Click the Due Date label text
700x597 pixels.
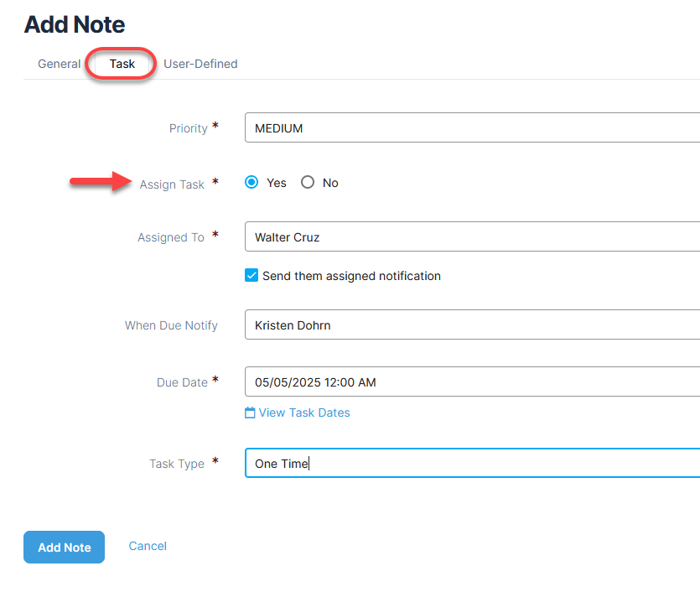pyautogui.click(x=182, y=382)
